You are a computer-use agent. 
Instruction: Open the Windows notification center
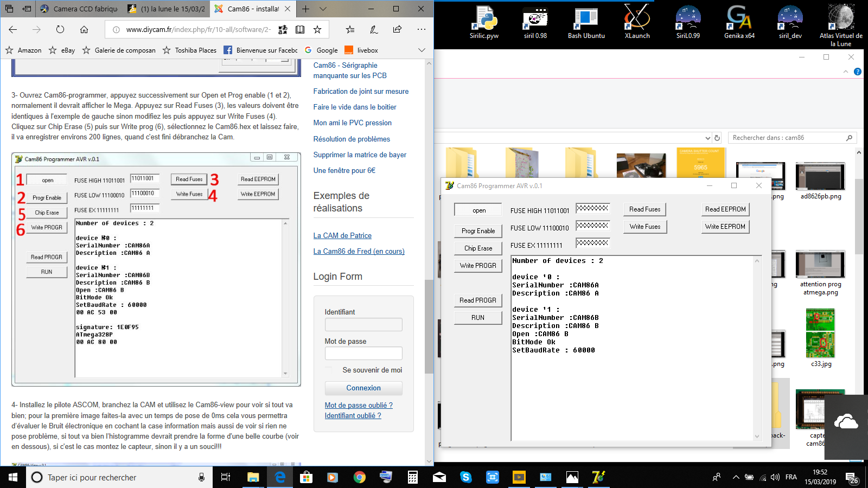pyautogui.click(x=852, y=478)
